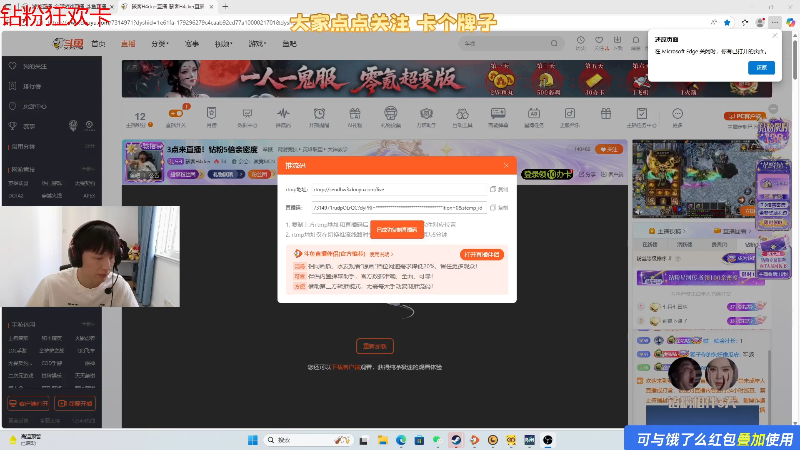
Task: Open the binoculars icon in toolbar
Action: click(x=462, y=113)
